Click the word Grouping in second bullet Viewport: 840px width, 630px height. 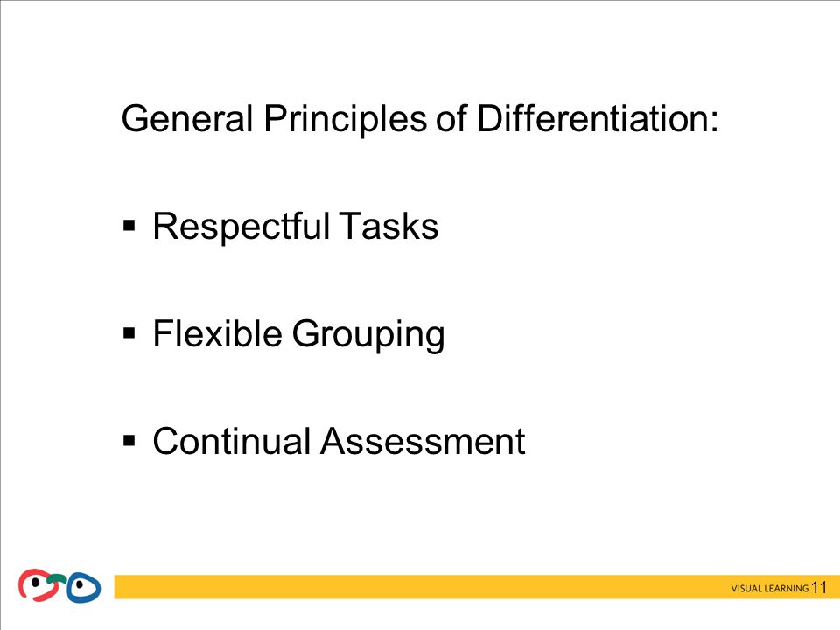pos(368,335)
